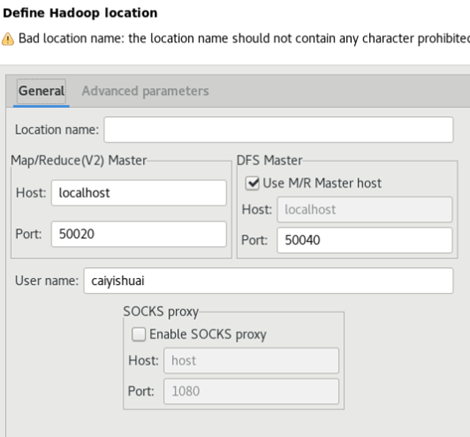This screenshot has width=470, height=437.
Task: Click the SOCKS proxy Host field
Action: (251, 361)
